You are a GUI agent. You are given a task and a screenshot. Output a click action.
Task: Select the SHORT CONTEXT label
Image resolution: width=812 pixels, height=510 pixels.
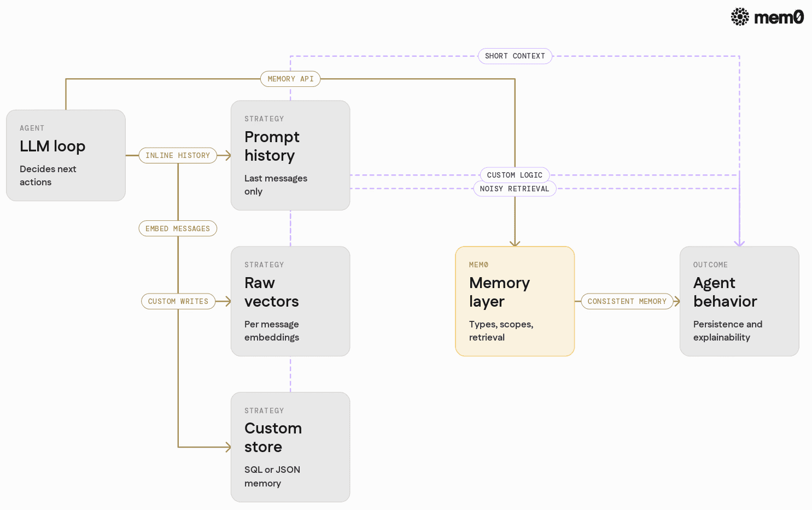point(515,56)
